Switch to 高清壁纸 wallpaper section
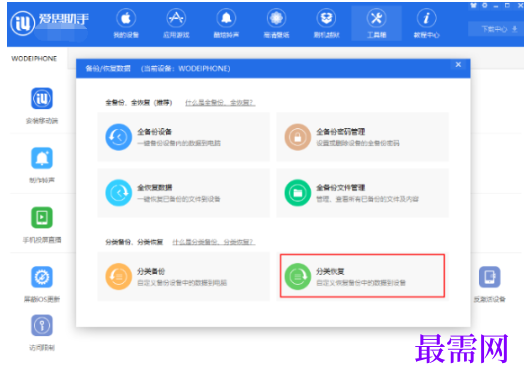This screenshot has height=380, width=527. pos(276,24)
